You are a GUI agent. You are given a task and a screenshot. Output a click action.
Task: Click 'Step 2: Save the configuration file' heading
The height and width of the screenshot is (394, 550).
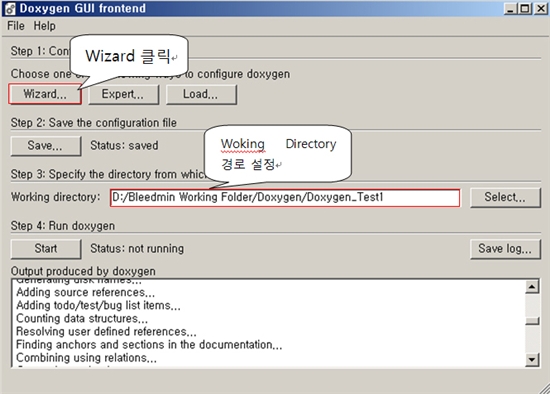(94, 123)
